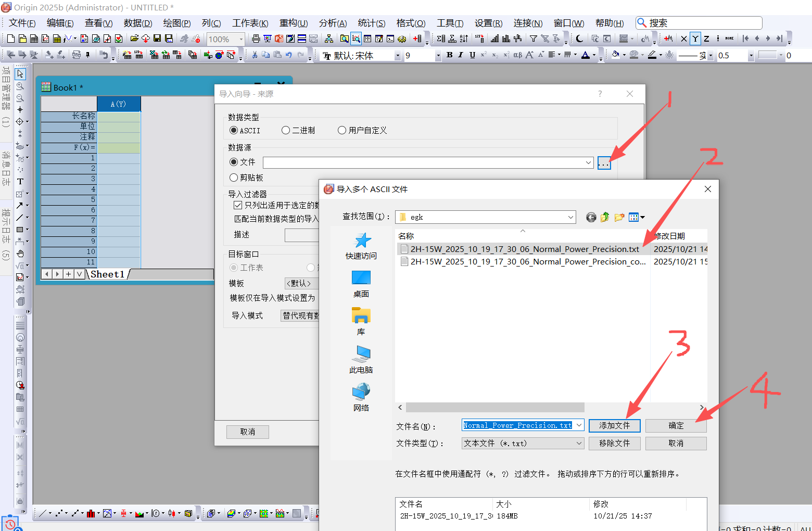Open the 绘图(P) menu
Viewport: 812px width, 531px height.
(x=176, y=23)
